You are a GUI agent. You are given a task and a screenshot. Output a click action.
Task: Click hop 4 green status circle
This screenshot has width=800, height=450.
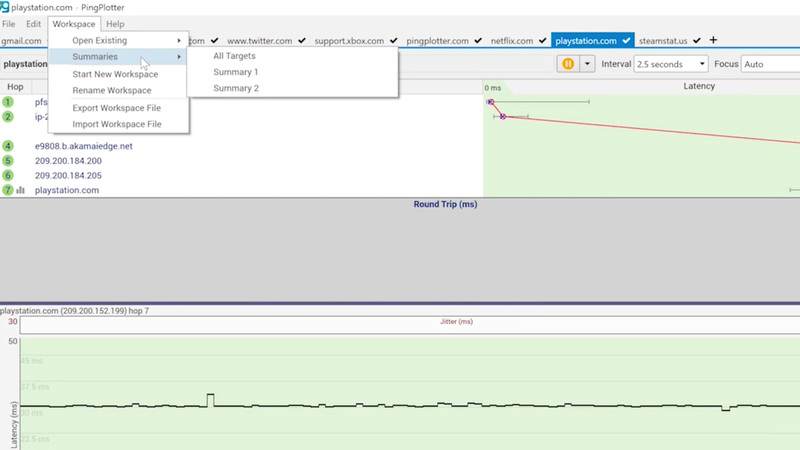[x=8, y=146]
